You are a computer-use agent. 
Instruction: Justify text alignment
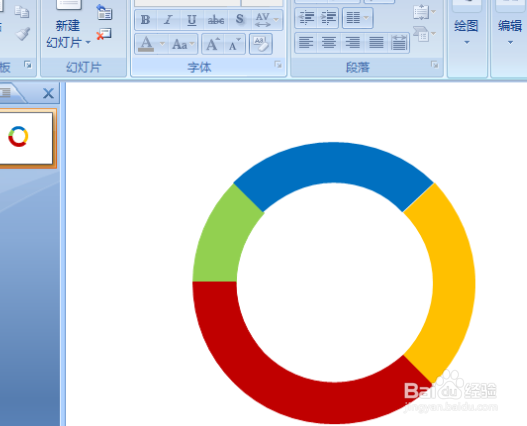[376, 43]
